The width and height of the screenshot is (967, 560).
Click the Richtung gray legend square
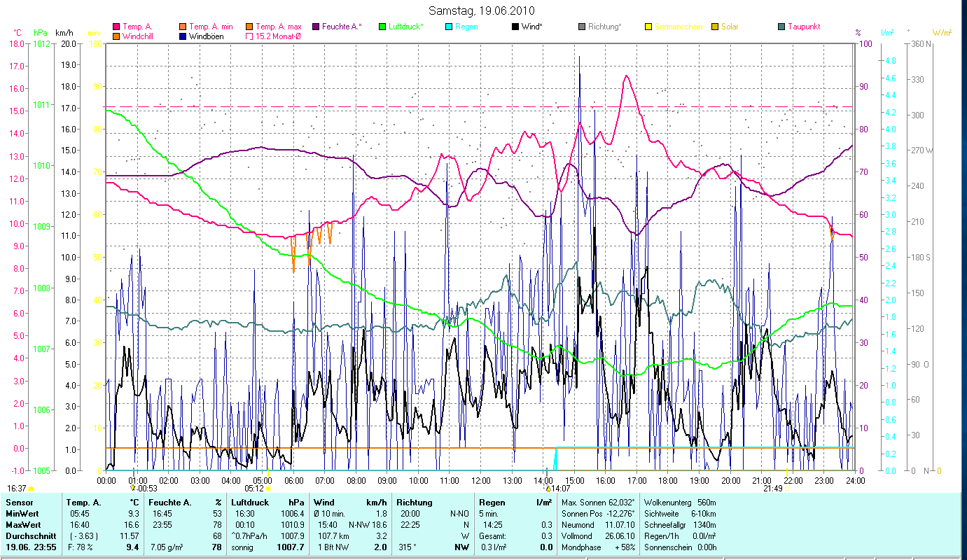582,27
